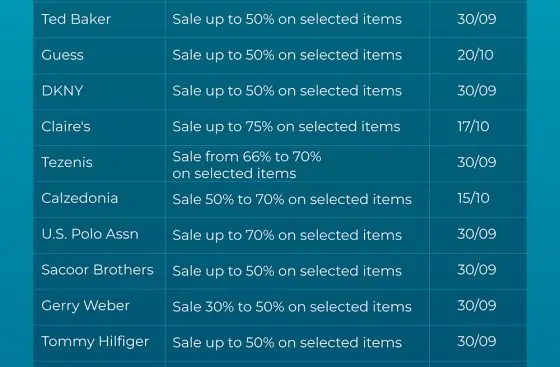Select the Ted Baker brand name
The width and height of the screenshot is (560, 367).
pyautogui.click(x=76, y=19)
